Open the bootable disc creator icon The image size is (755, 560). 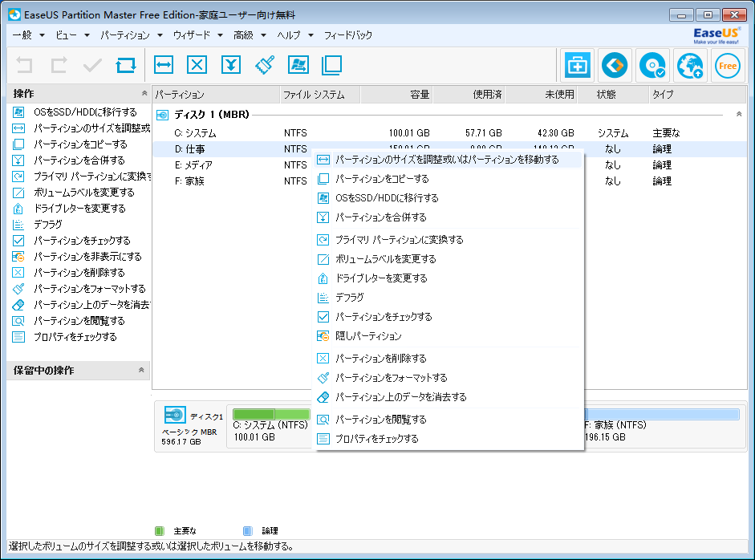click(652, 65)
